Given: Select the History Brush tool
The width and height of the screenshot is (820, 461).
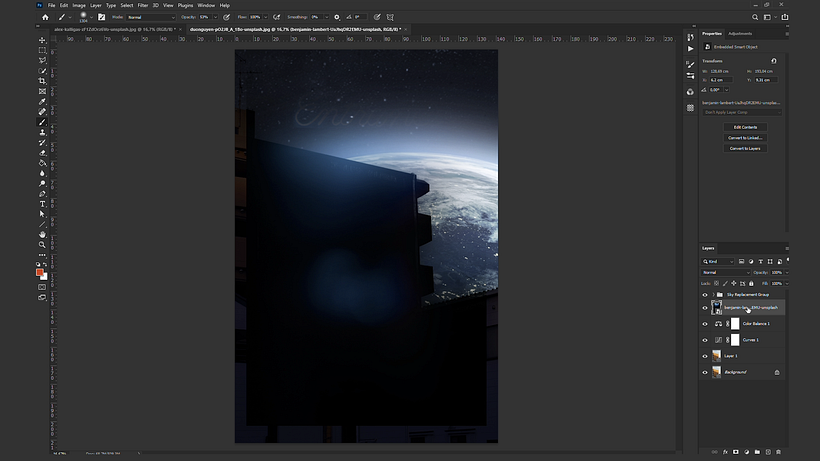Looking at the screenshot, I should (x=42, y=143).
